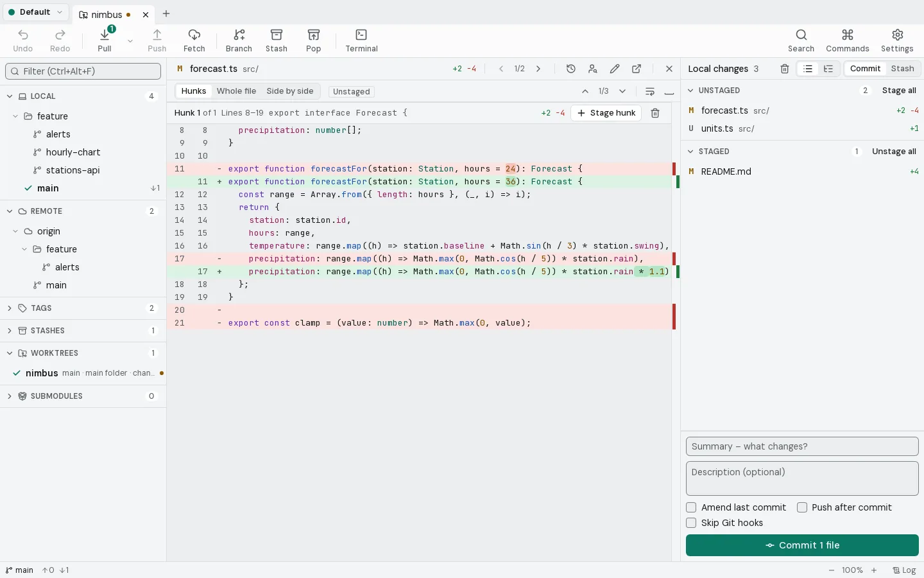The height and width of the screenshot is (578, 924).
Task: Switch to the Side by side view tab
Action: (x=290, y=91)
